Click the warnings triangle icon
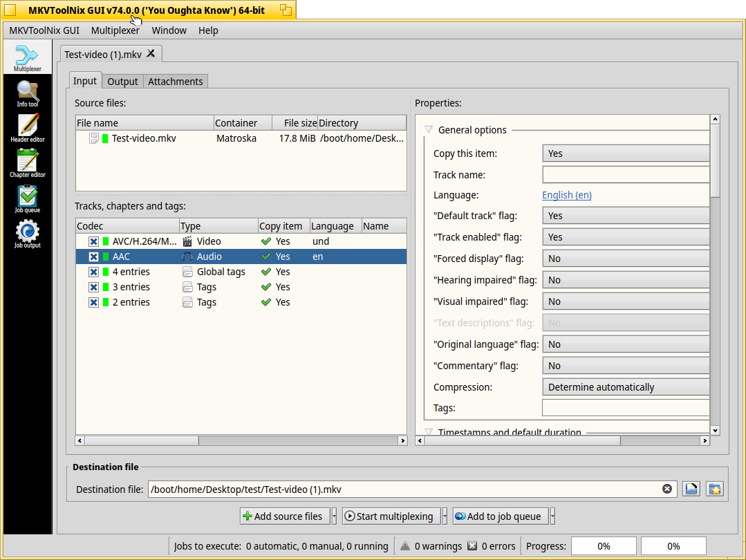The image size is (746, 560). tap(405, 545)
